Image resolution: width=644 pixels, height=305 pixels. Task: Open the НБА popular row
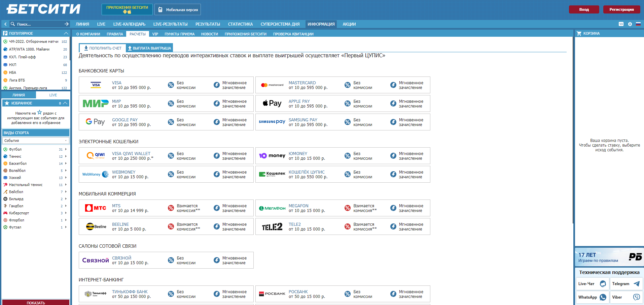(x=35, y=72)
